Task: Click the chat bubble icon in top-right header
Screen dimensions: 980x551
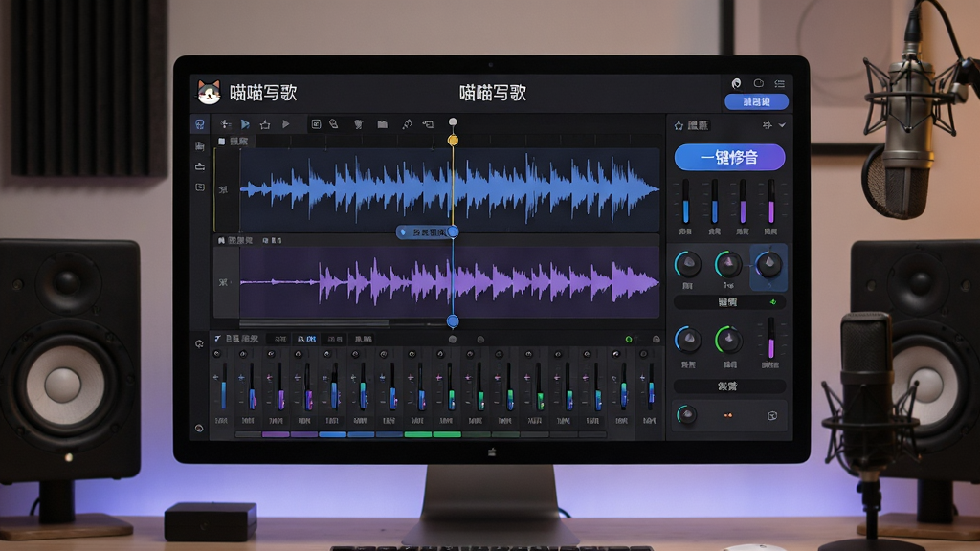Action: pyautogui.click(x=758, y=83)
